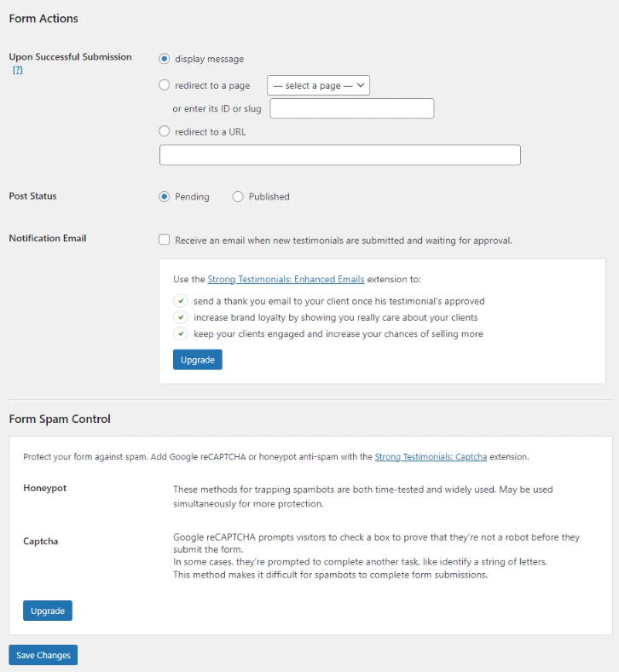
Task: Click the checkmark icon beside keep clients engaged
Action: 181,333
